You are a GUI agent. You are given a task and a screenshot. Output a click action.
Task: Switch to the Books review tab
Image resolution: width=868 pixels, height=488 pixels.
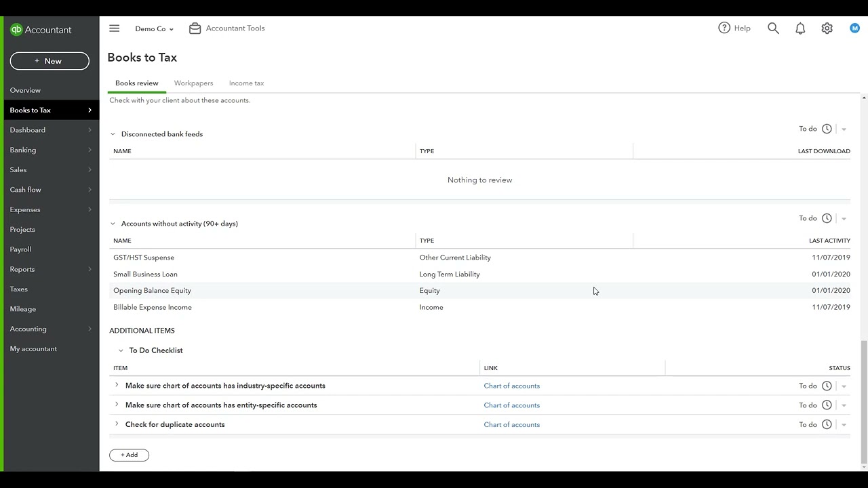pos(137,83)
